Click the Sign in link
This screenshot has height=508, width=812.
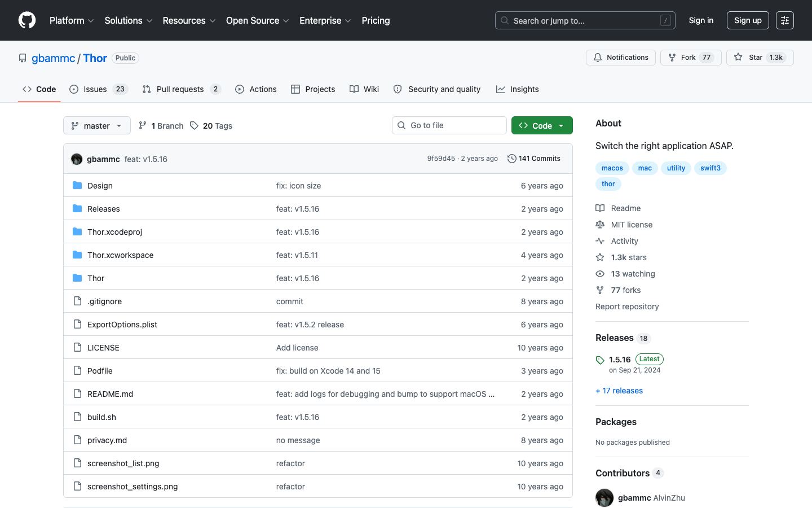pos(701,20)
